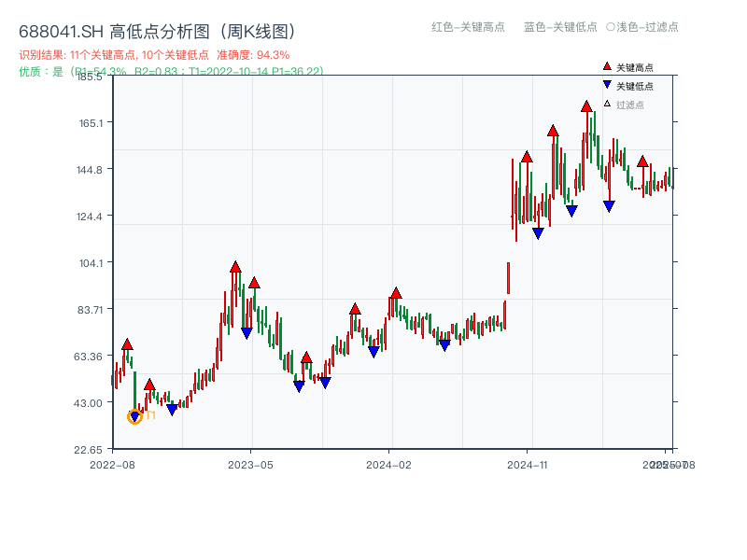Open the 688041.SH chart title
747x560 pixels.
(x=157, y=30)
